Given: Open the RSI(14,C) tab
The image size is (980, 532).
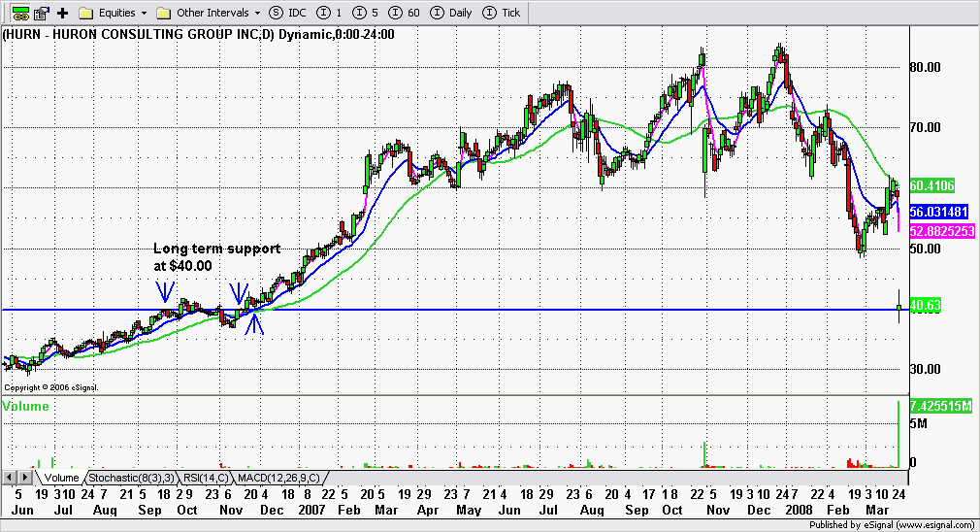Looking at the screenshot, I should click(206, 478).
